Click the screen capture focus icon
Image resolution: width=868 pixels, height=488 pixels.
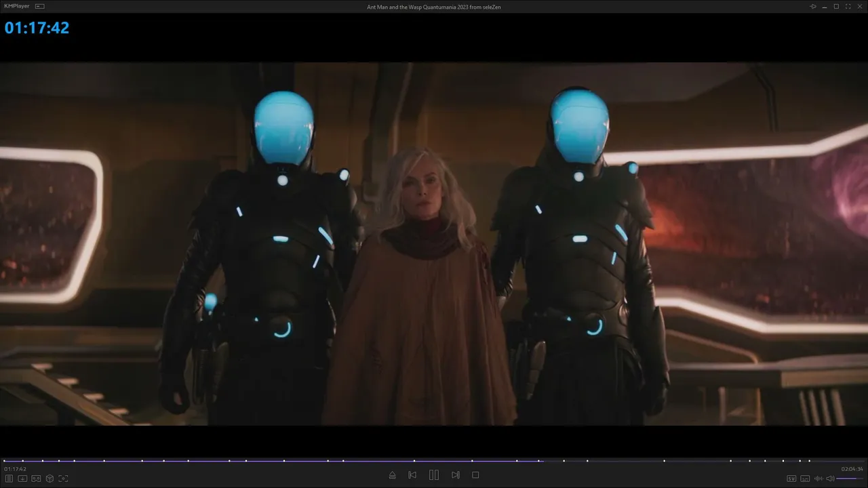pyautogui.click(x=63, y=479)
